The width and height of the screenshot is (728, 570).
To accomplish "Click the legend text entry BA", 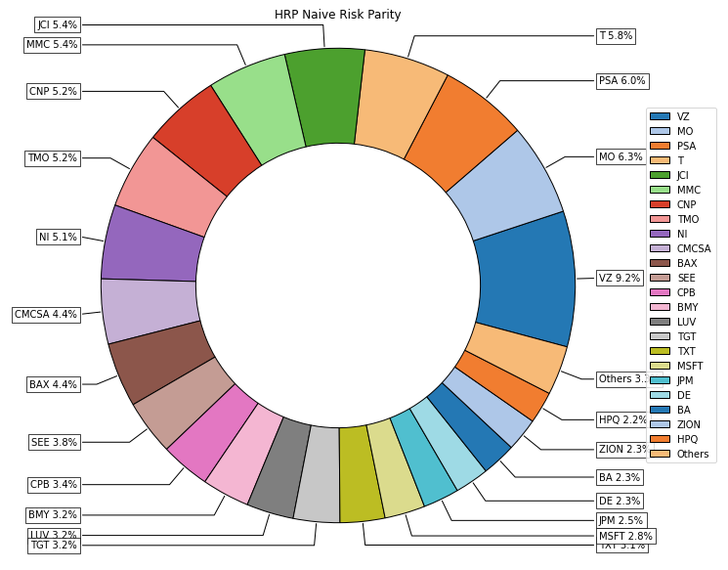I will tap(683, 410).
